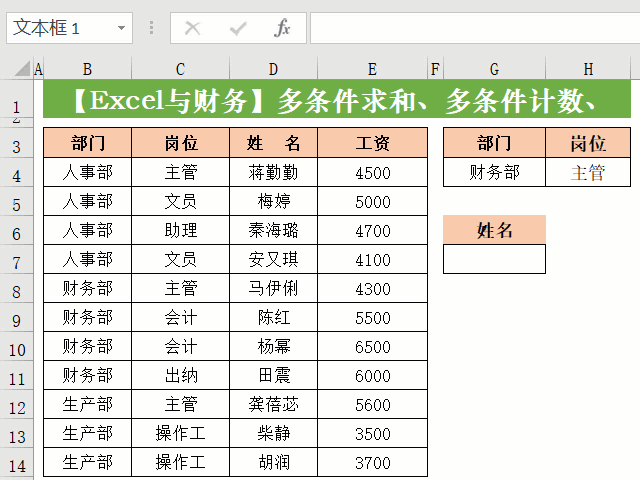Click the Select All corner triangle

pyautogui.click(x=22, y=69)
